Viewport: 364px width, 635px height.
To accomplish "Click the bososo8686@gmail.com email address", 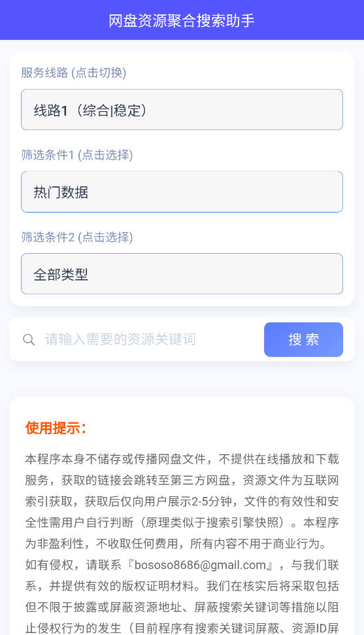I will click(200, 564).
